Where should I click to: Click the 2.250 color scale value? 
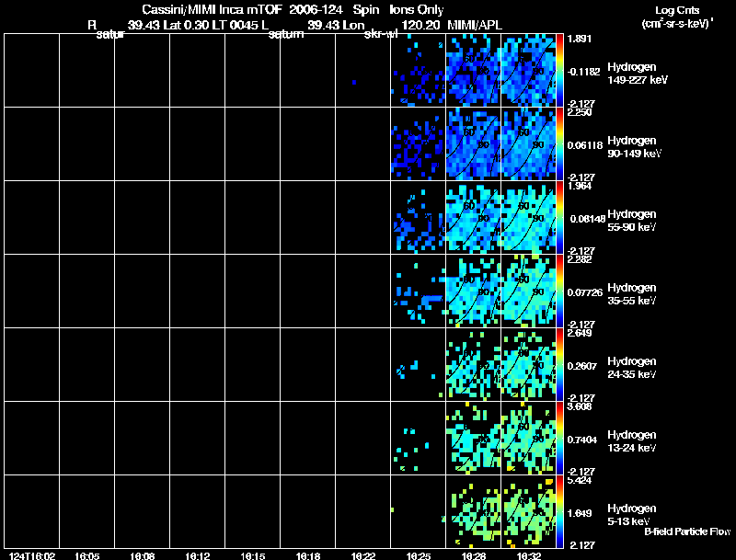click(x=581, y=112)
